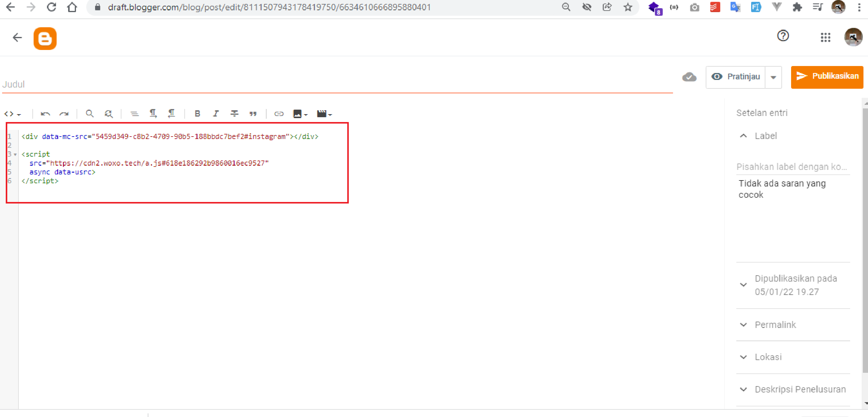Toggle italic formatting
This screenshot has height=417, width=868.
[216, 114]
